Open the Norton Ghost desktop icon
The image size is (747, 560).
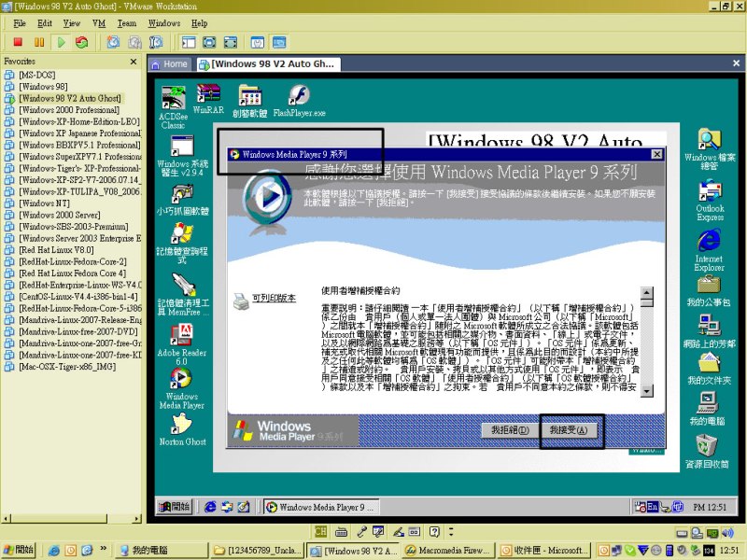[182, 429]
